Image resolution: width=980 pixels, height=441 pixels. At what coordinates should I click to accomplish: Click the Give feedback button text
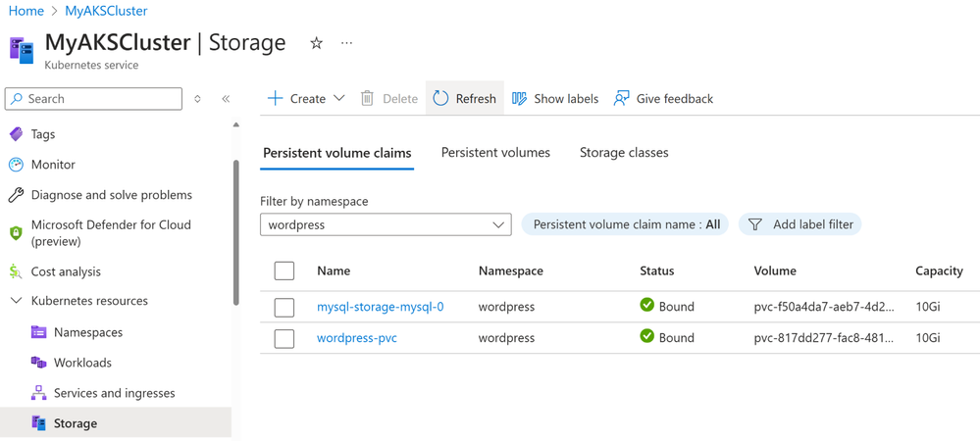675,99
